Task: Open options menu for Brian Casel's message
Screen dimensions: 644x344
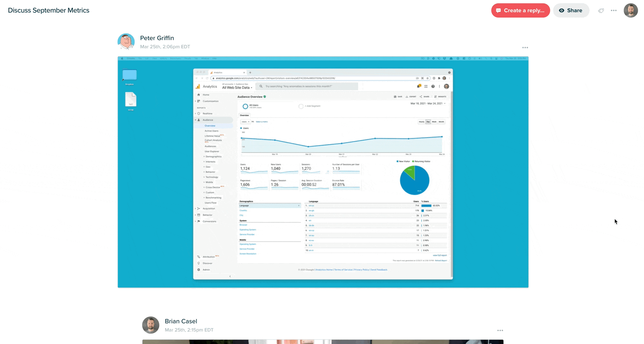Action: pyautogui.click(x=500, y=330)
